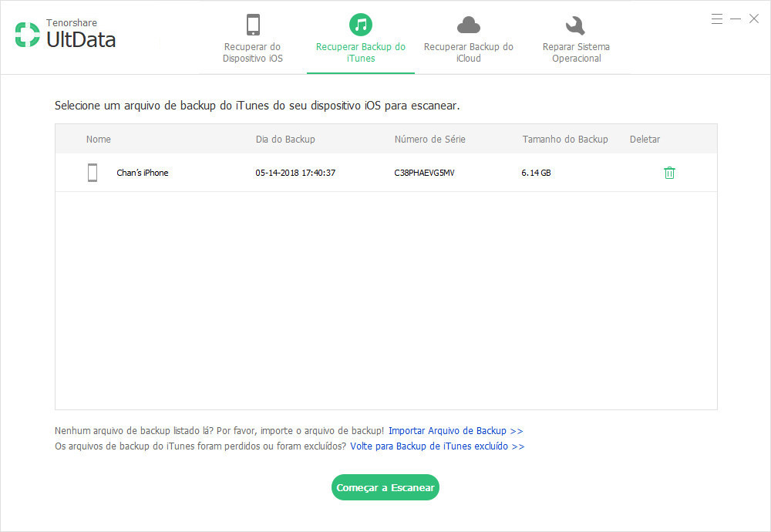Click the UltData product name text
771x532 pixels.
tap(81, 40)
